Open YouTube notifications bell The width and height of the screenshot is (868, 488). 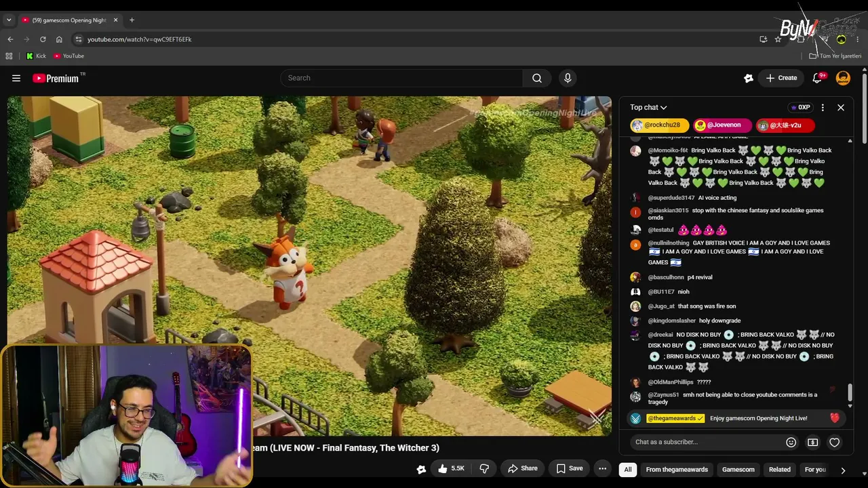818,78
